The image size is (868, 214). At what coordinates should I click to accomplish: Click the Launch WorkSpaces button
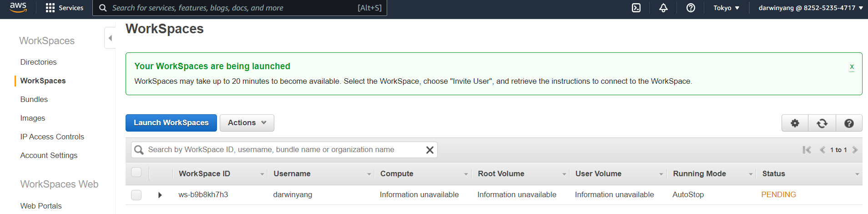(171, 123)
